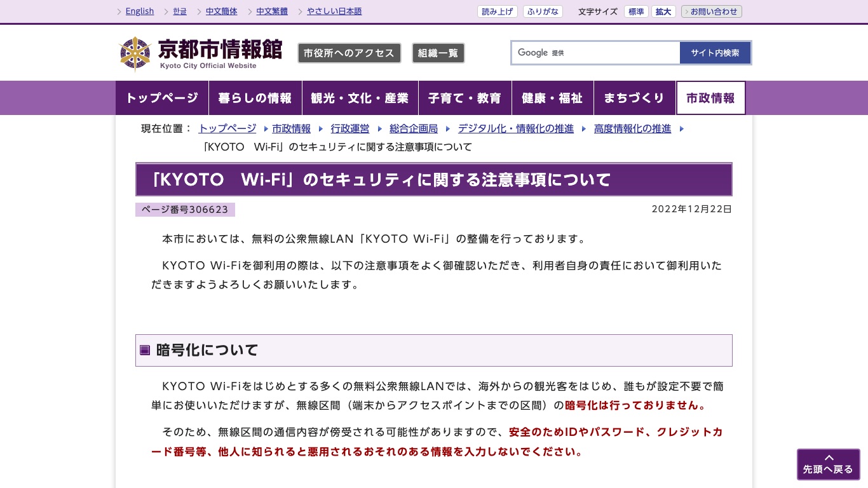
Task: Go to 総合企画局 in breadcrumb
Action: click(x=414, y=128)
